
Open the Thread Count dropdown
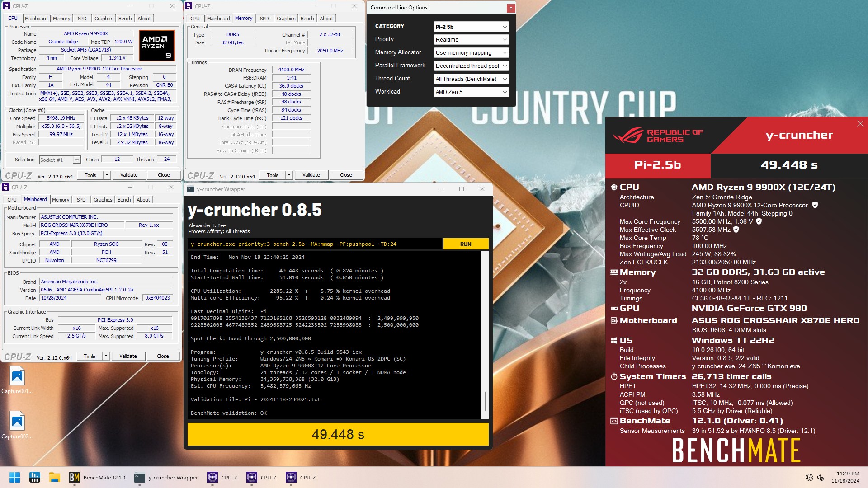coord(471,79)
